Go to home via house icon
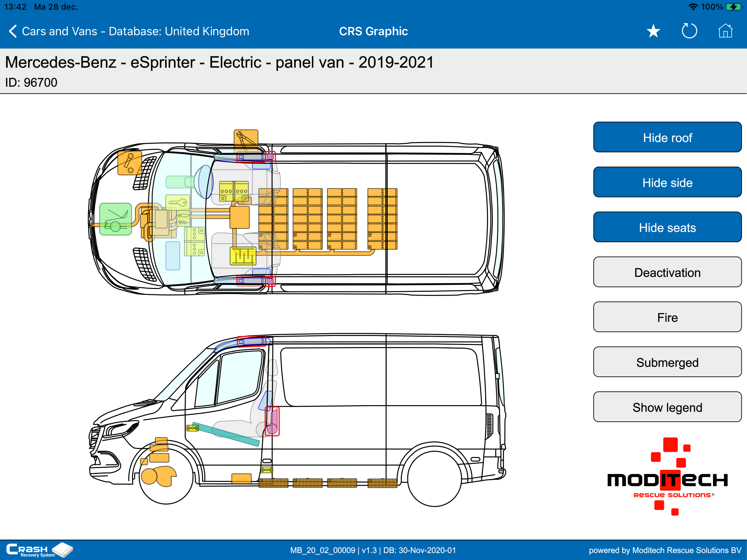The width and height of the screenshot is (747, 560). 725,31
